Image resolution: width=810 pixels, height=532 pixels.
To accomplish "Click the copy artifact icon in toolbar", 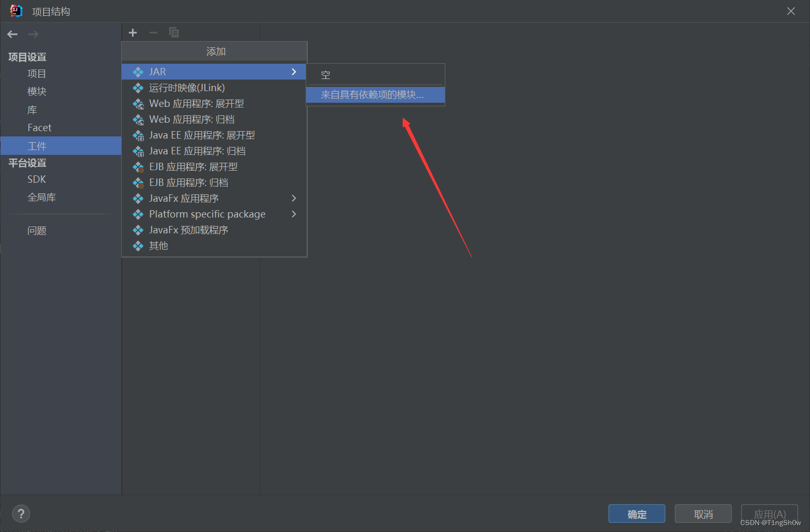I will [x=174, y=33].
